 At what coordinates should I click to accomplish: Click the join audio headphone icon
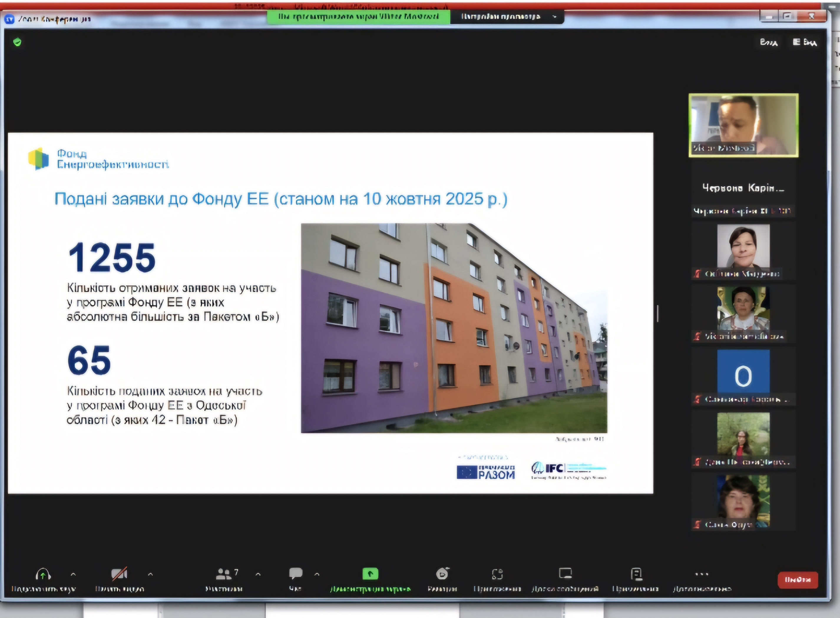pos(43,574)
